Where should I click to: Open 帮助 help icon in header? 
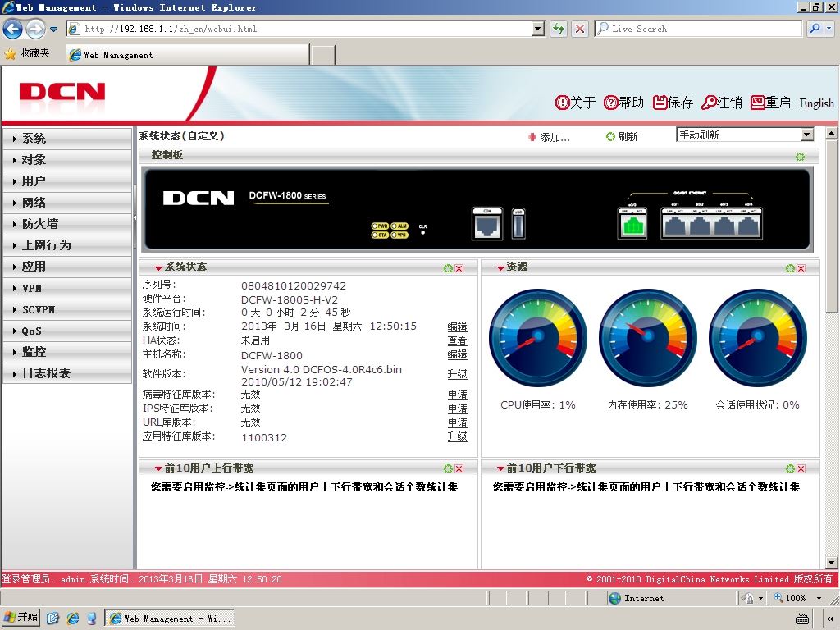pos(623,103)
